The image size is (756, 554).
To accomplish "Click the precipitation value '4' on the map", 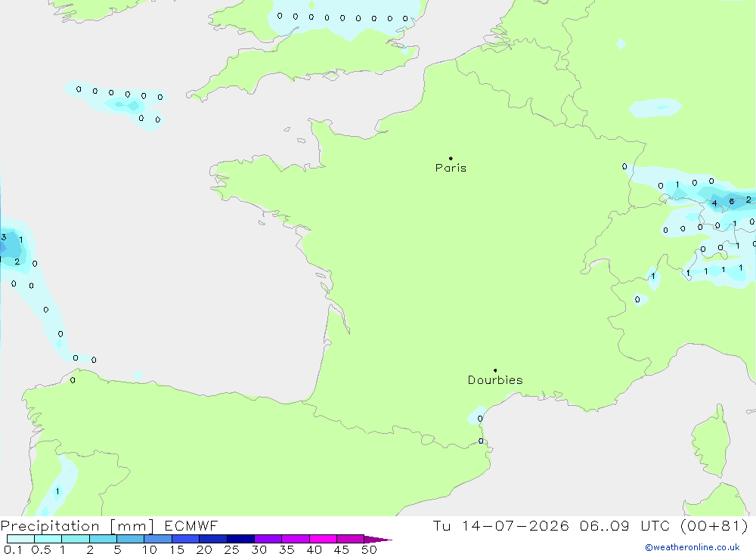I will [714, 203].
